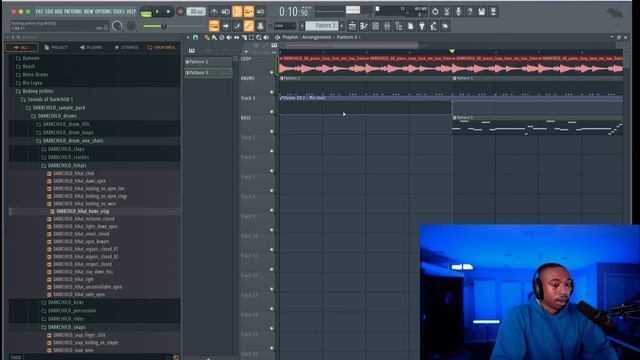Click the export/render icon beside Save

pyautogui.click(x=493, y=12)
